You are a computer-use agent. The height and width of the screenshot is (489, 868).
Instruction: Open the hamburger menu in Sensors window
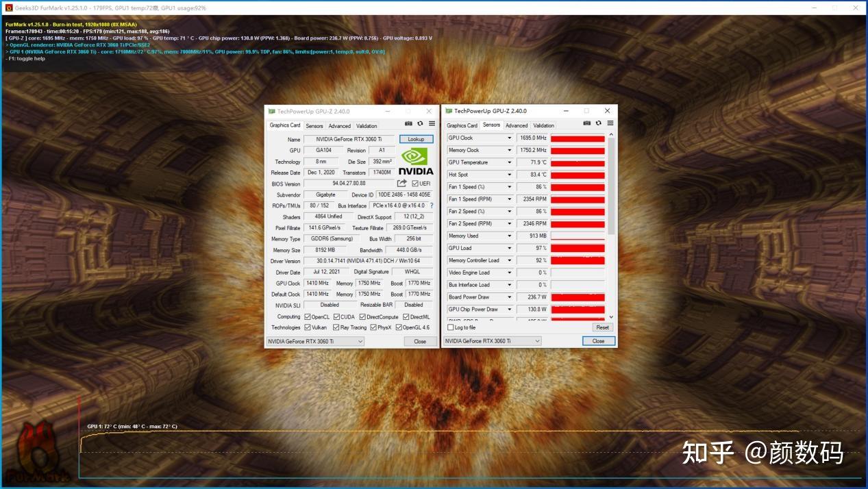609,123
